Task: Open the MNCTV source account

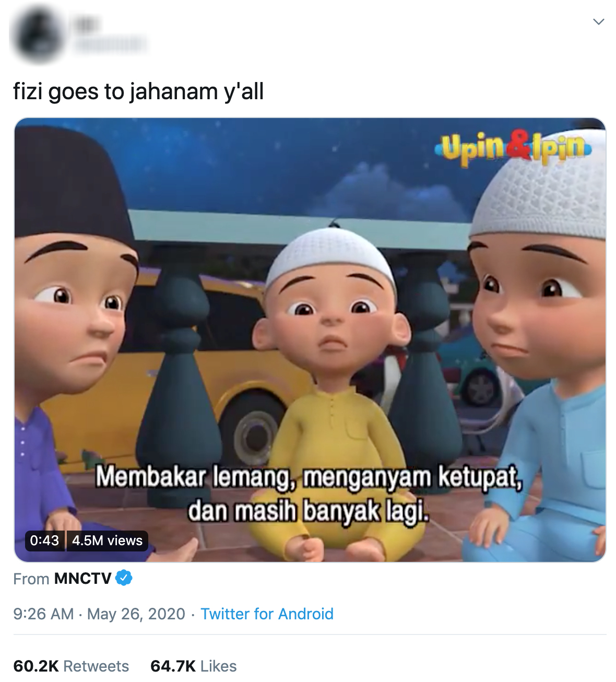Action: (x=83, y=579)
